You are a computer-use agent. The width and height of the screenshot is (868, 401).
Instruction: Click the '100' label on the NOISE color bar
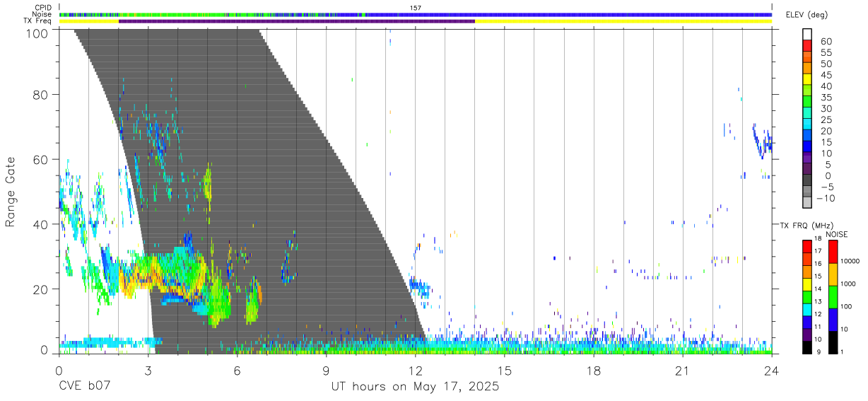(848, 306)
